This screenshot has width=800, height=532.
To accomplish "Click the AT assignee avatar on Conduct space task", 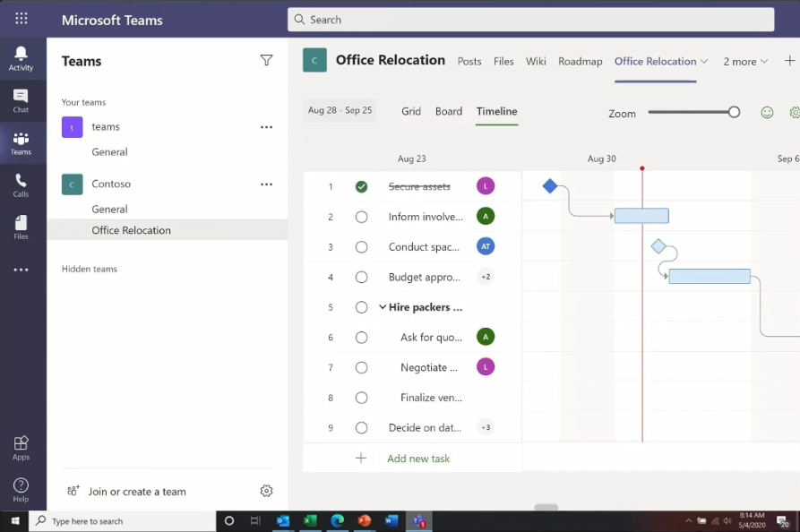I will (x=486, y=246).
